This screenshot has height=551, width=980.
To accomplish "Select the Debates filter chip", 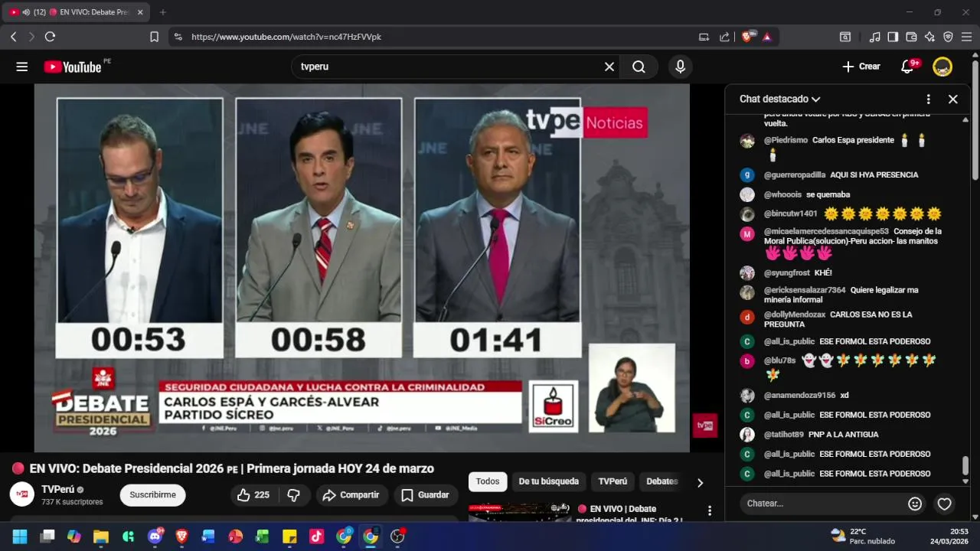I will point(662,481).
